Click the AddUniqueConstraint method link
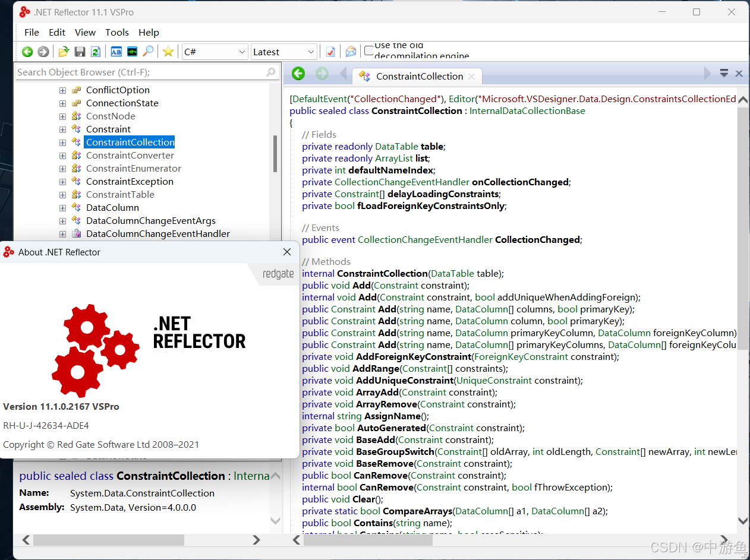This screenshot has width=750, height=560. (405, 381)
